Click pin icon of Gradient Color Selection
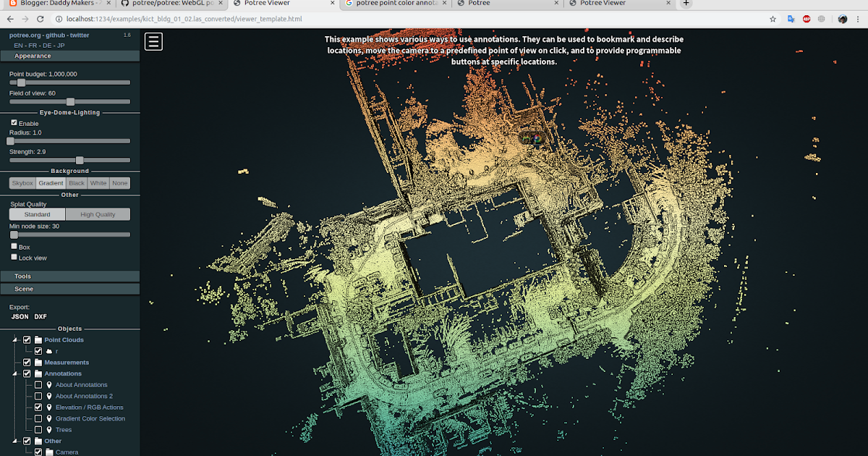The width and height of the screenshot is (868, 456). click(49, 418)
